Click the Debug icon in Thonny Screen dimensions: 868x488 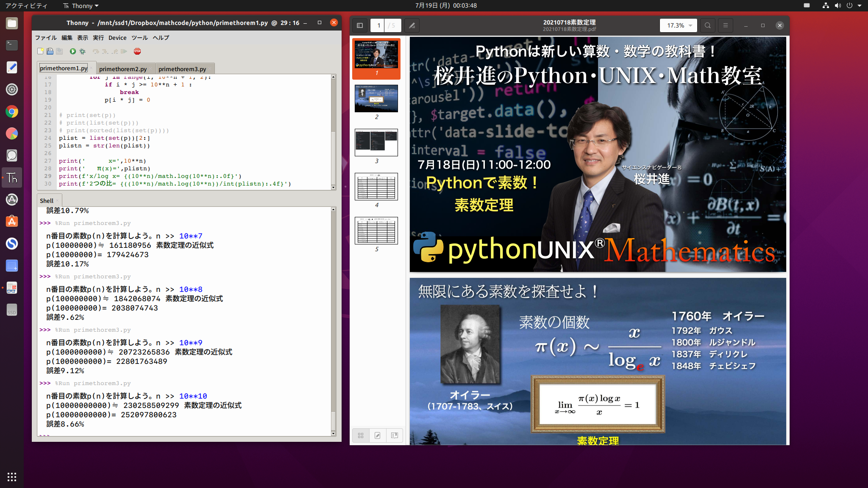coord(82,51)
